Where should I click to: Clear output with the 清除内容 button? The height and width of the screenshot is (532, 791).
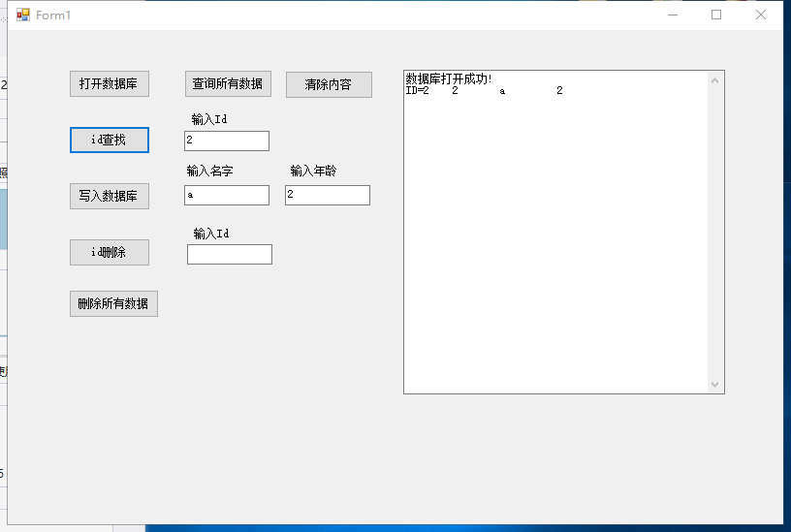click(x=329, y=84)
